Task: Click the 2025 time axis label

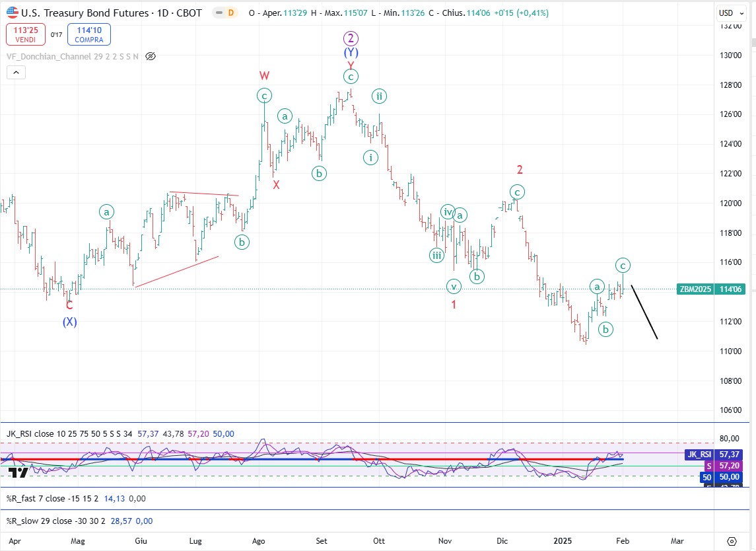Action: click(x=563, y=541)
